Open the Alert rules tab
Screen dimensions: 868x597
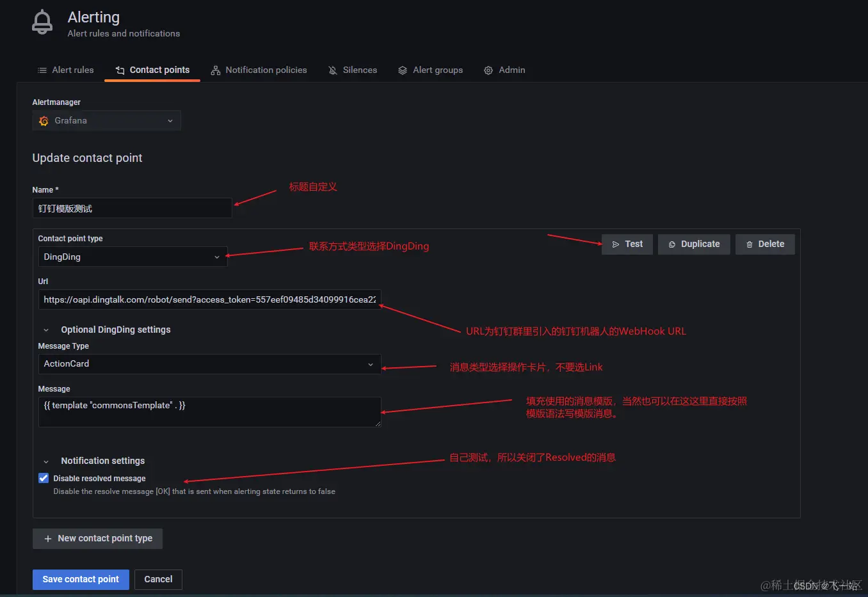pyautogui.click(x=66, y=70)
